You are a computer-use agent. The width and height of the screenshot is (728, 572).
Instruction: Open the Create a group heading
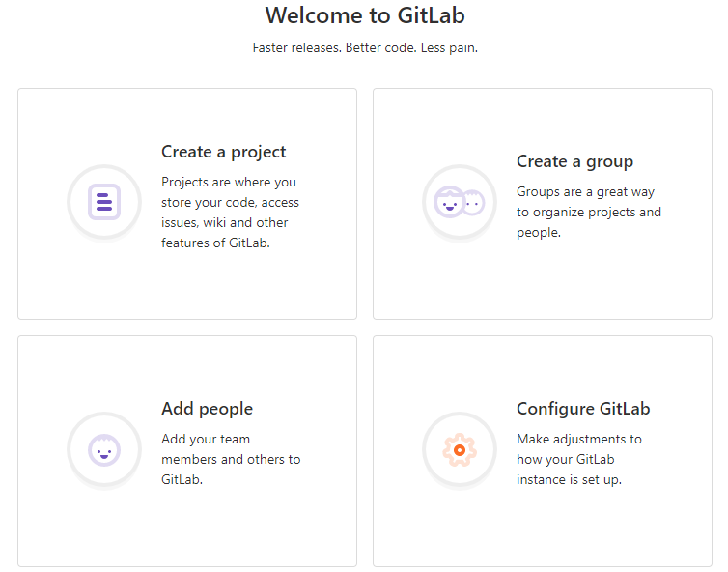click(x=574, y=161)
